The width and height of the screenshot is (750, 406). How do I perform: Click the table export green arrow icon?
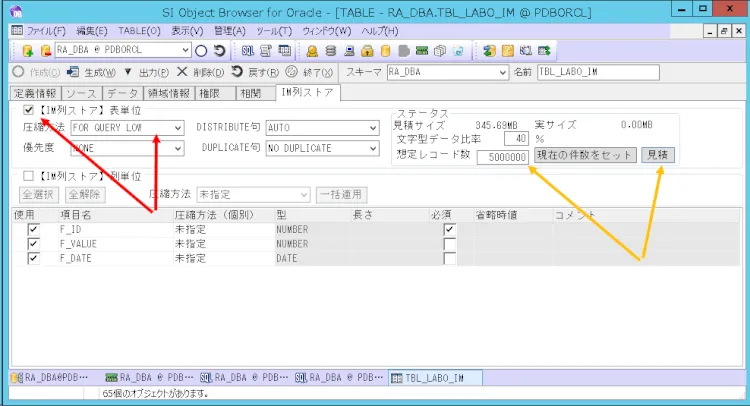point(544,51)
